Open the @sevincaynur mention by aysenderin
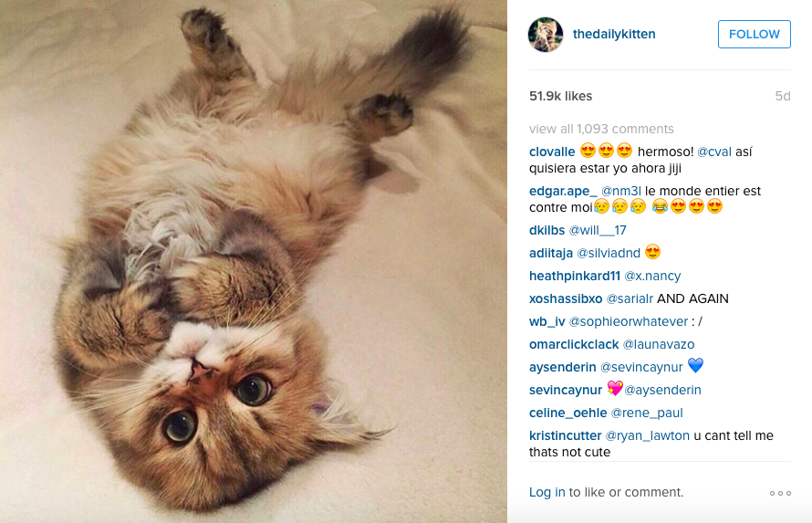812x523 pixels. coord(641,367)
